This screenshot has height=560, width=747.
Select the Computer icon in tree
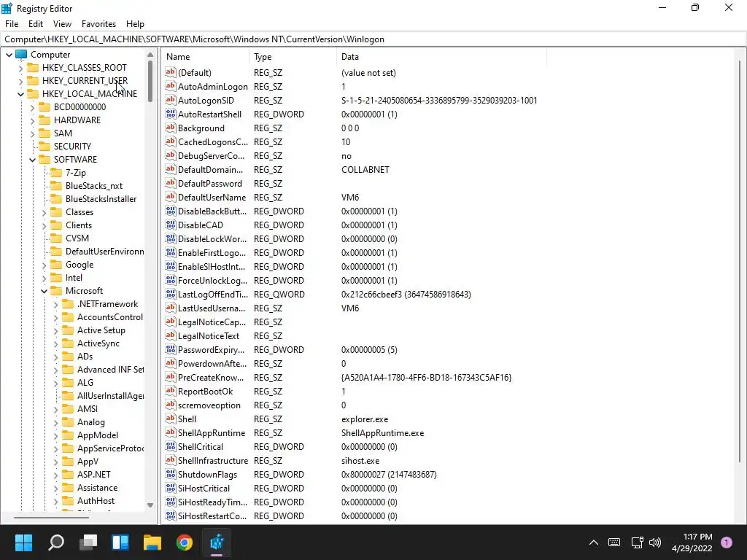(21, 54)
